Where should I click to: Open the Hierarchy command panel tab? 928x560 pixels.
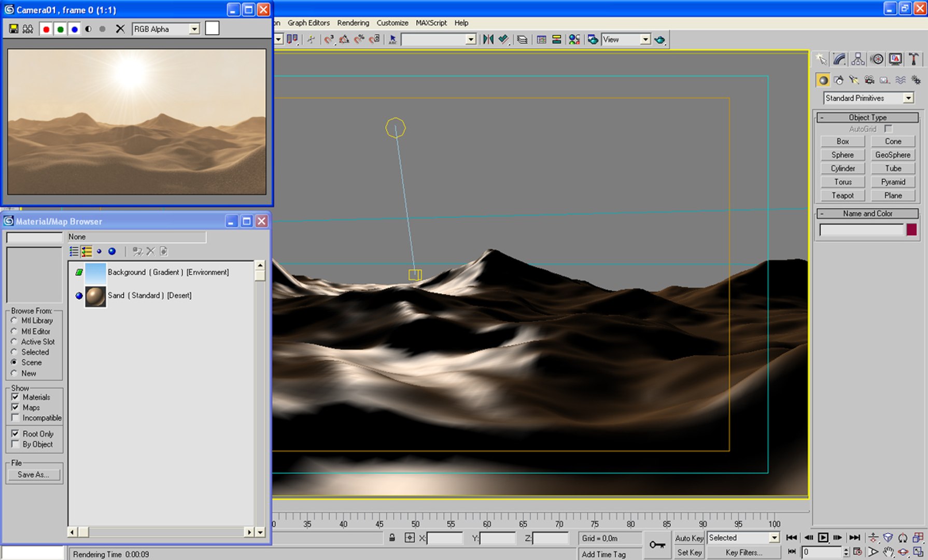tap(858, 60)
